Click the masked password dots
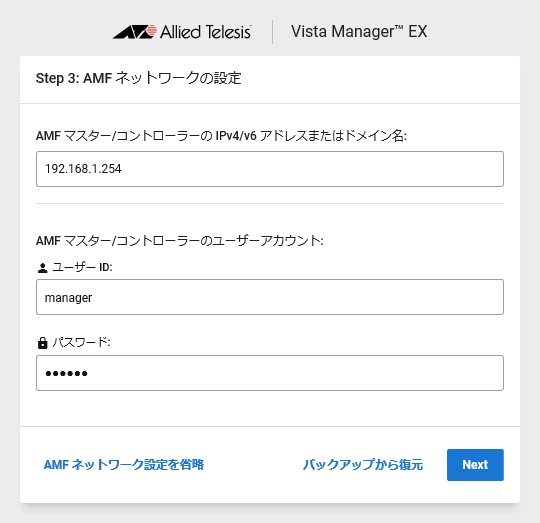This screenshot has width=540, height=523. click(x=66, y=373)
